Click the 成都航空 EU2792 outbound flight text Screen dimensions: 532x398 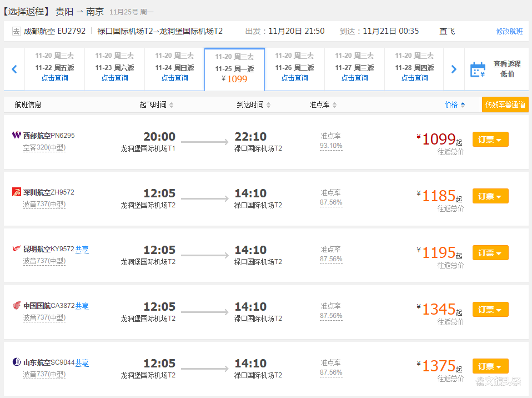(54, 31)
